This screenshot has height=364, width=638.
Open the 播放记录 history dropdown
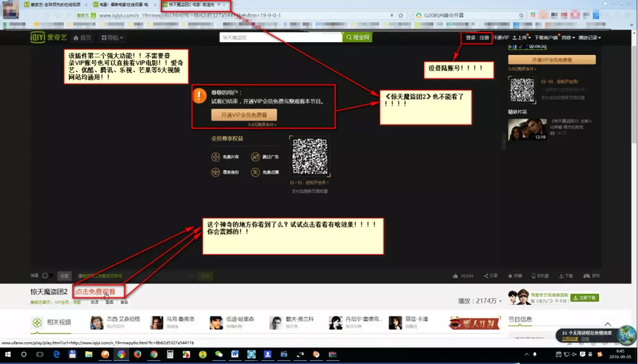click(590, 38)
